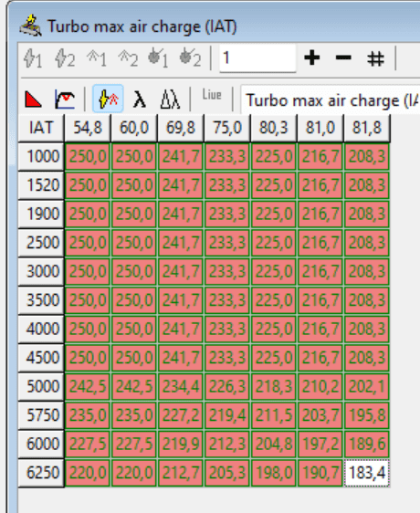Click cell 212,3 in row 6000
Screen dimensions: 420x513
tap(227, 444)
